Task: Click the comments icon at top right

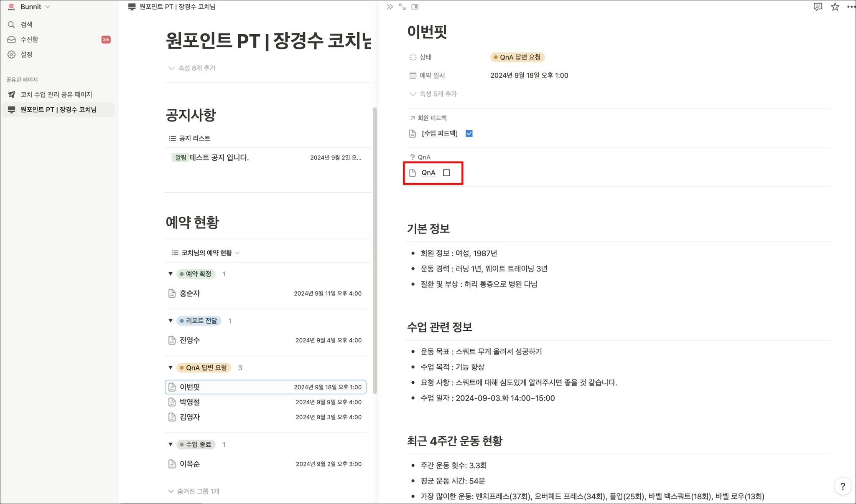Action: point(818,7)
